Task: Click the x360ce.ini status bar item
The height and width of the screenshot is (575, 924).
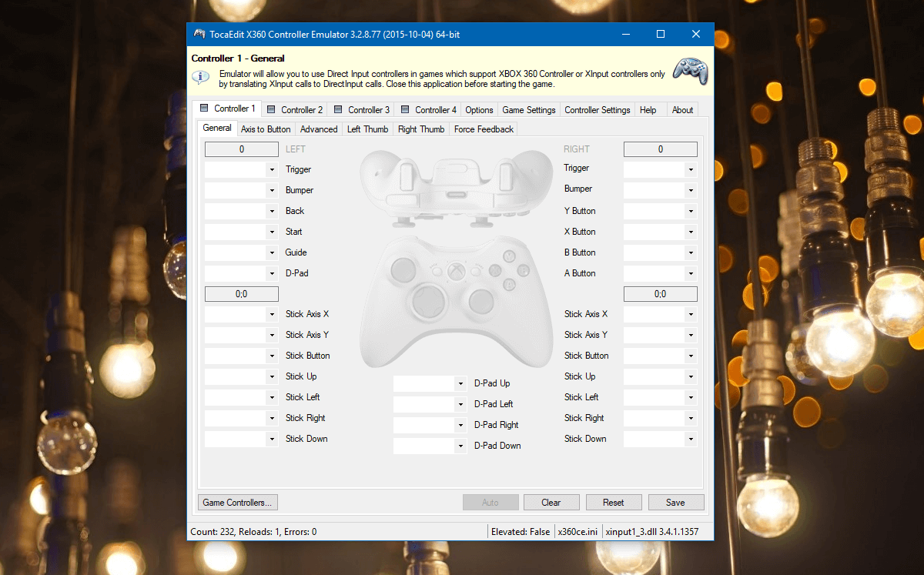Action: pyautogui.click(x=577, y=532)
